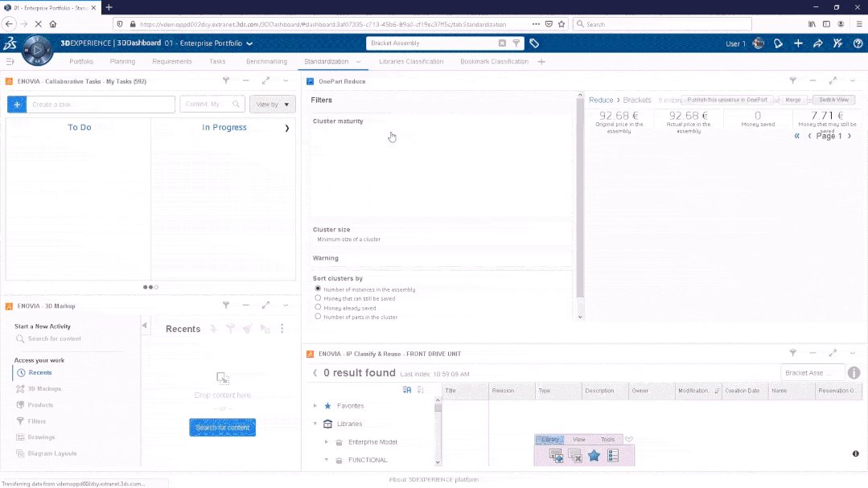Click the filter funnel in Collaborative Tasks header
The width and height of the screenshot is (868, 488).
click(226, 80)
